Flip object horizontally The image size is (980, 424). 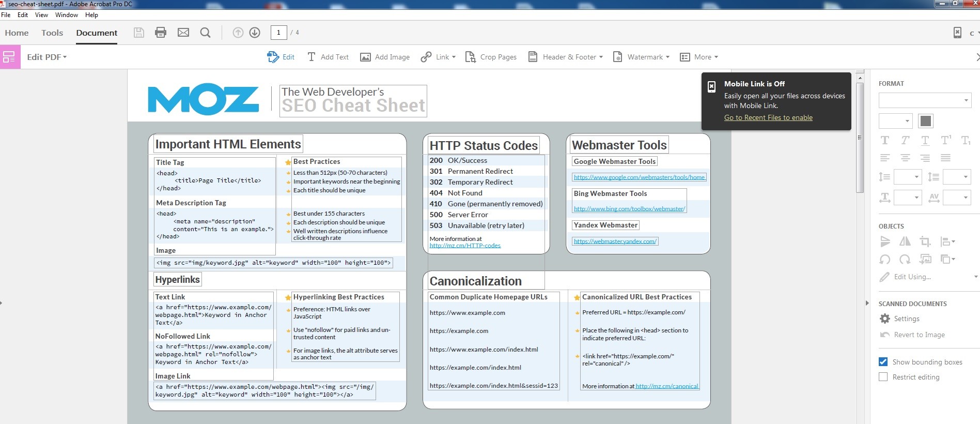click(905, 241)
